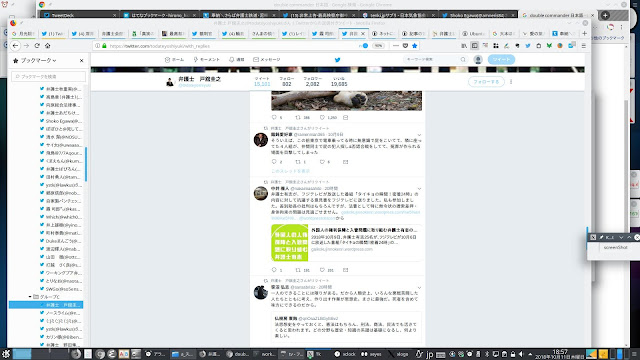Reply to the tweet with 1,260 likes
The image size is (640, 360).
(x=274, y=118)
